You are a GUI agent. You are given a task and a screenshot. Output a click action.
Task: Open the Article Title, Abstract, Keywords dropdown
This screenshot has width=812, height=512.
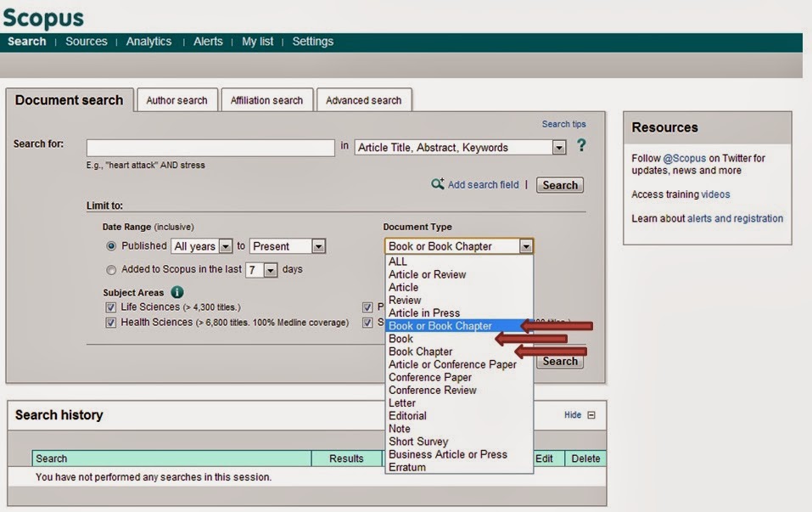pos(460,148)
